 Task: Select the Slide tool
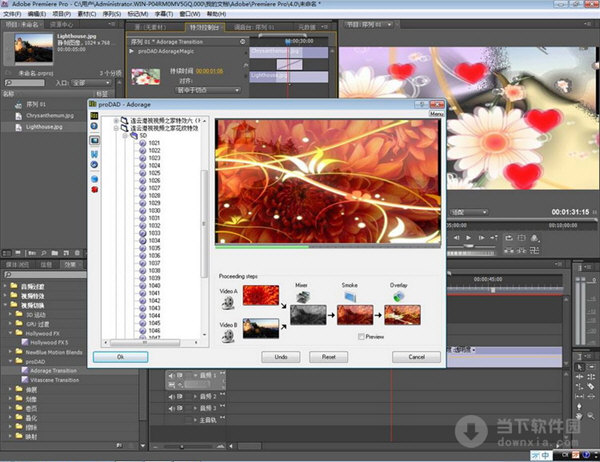(x=591, y=397)
